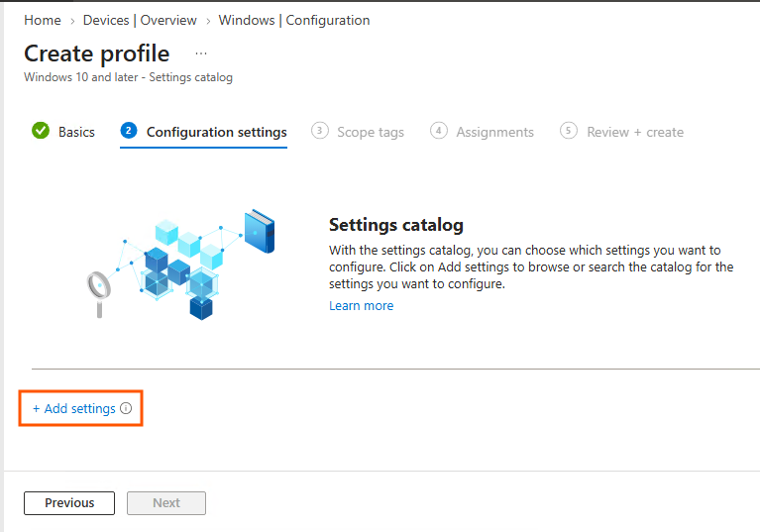
Task: Open the Devices | Overview breadcrumb
Action: coord(140,21)
